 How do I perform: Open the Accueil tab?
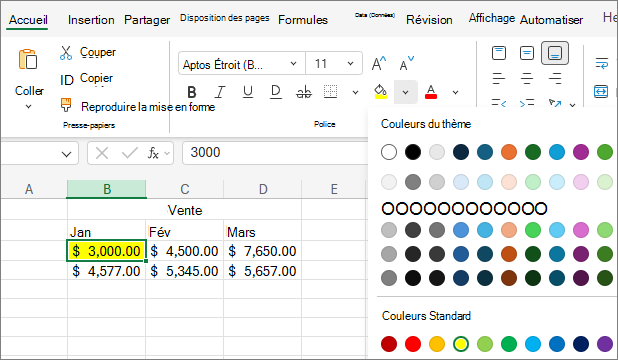coord(28,20)
